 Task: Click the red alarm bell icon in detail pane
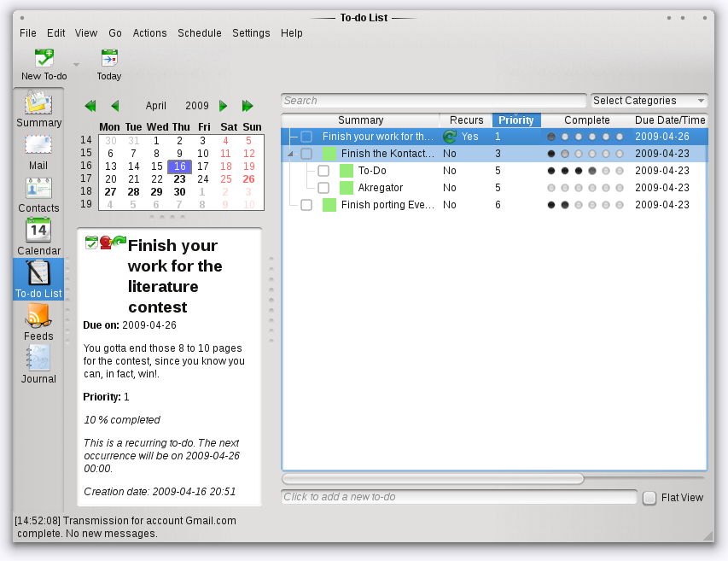[x=106, y=243]
